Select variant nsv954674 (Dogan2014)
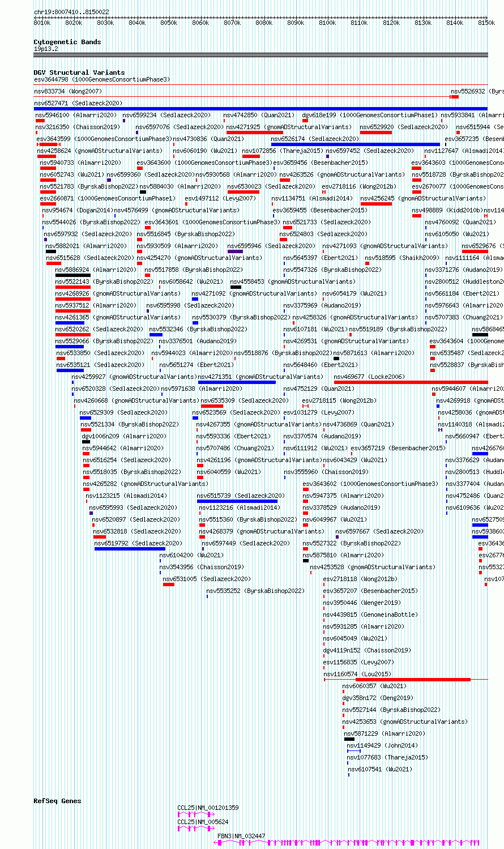This screenshot has width=504, height=849. point(77,210)
